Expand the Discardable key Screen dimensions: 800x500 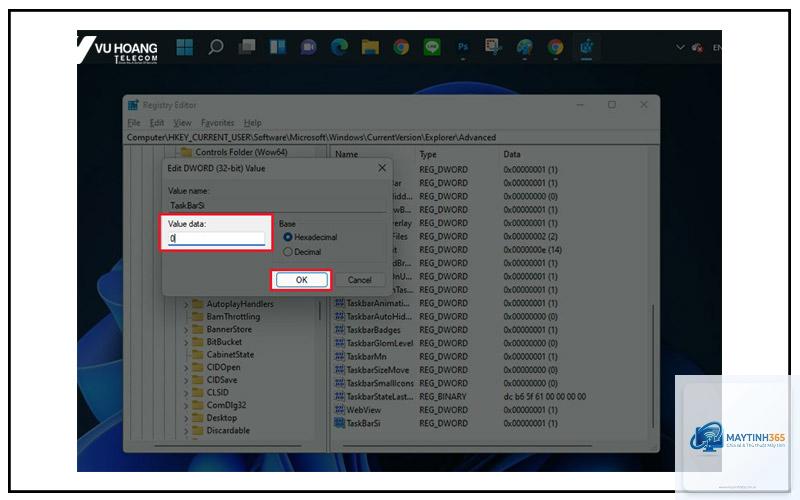(186, 431)
